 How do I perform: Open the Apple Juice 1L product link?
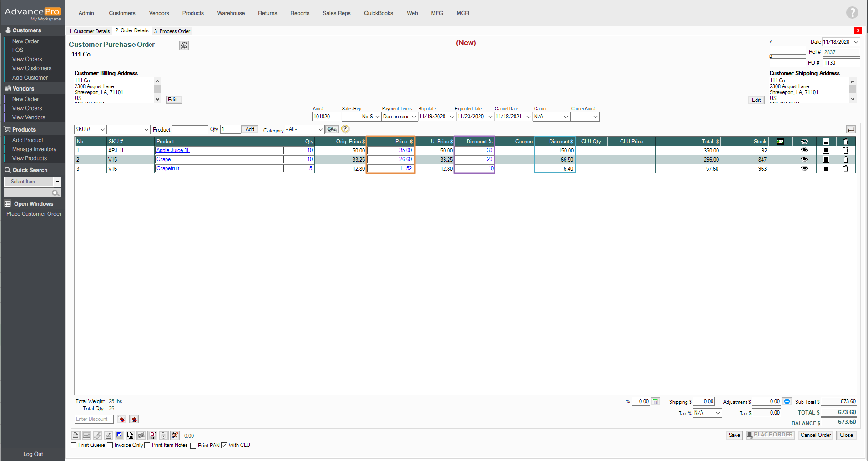[173, 150]
